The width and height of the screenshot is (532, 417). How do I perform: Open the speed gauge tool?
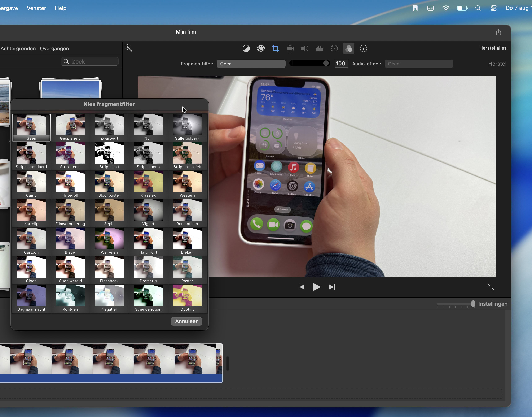click(334, 48)
